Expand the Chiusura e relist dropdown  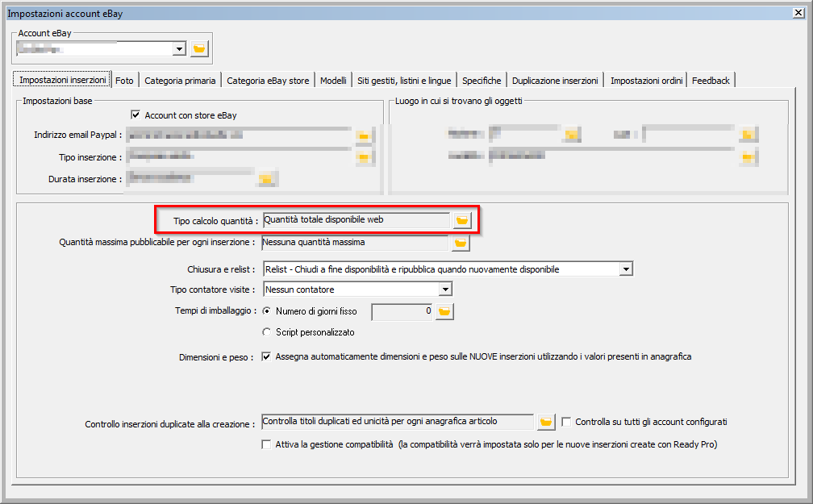pyautogui.click(x=627, y=269)
